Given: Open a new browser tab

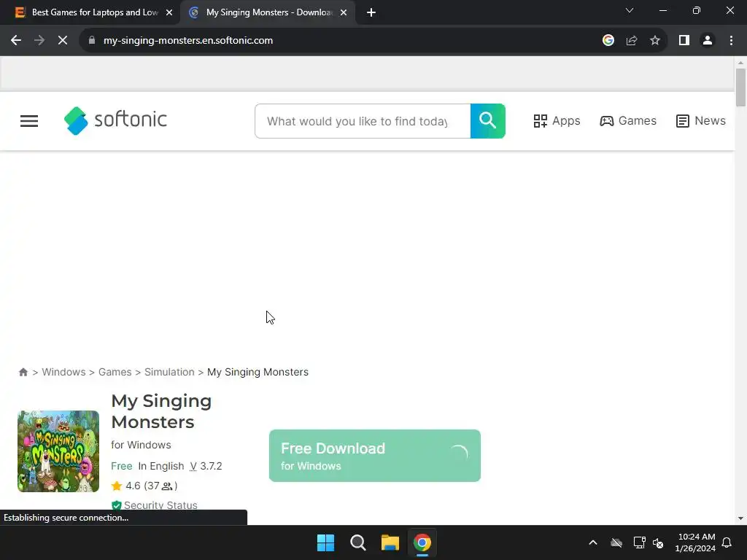Looking at the screenshot, I should (371, 13).
